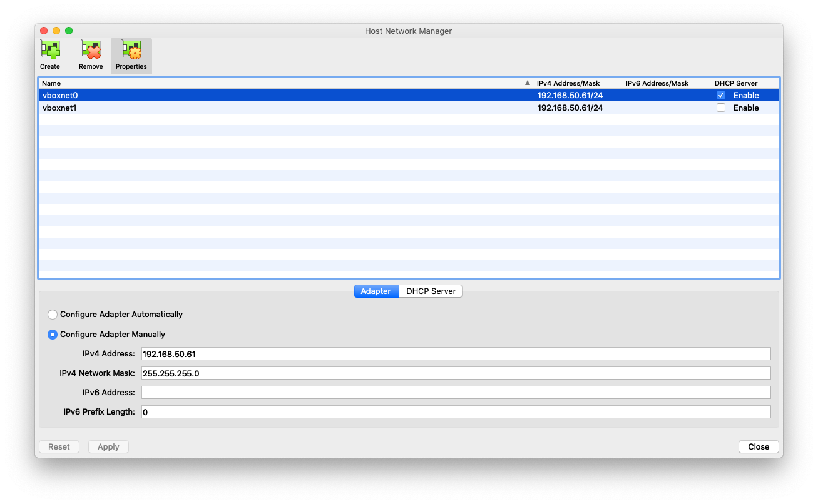The height and width of the screenshot is (504, 818).
Task: Click into the IPv4 Address field
Action: point(456,354)
